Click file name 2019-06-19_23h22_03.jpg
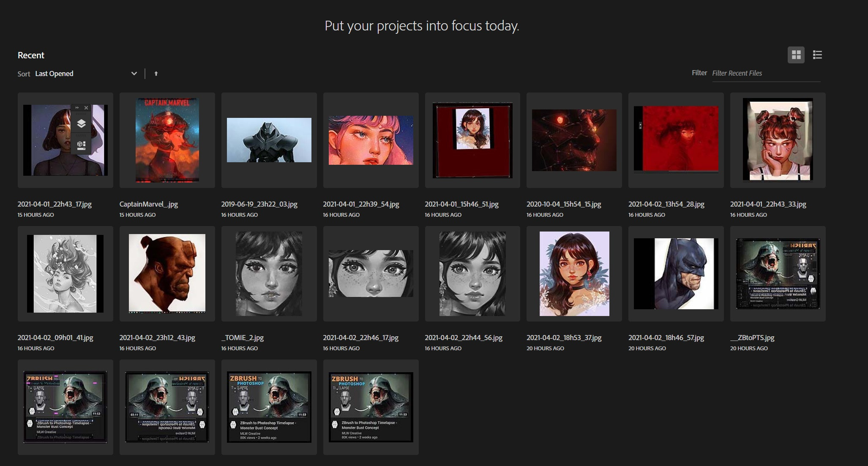This screenshot has height=466, width=868. pyautogui.click(x=259, y=204)
